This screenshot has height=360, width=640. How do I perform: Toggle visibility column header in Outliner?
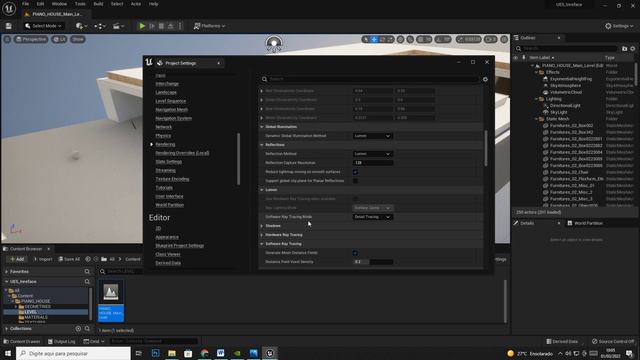[x=516, y=58]
